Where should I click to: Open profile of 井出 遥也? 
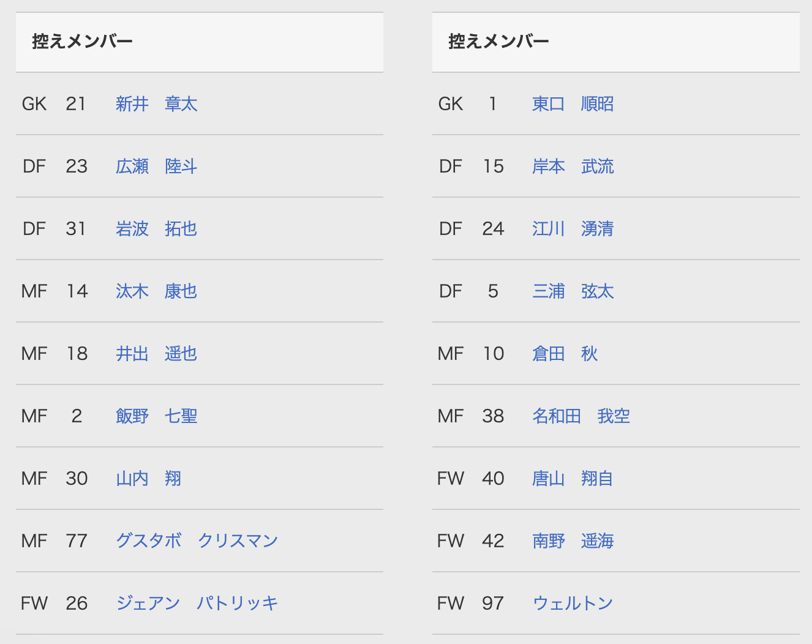[156, 354]
